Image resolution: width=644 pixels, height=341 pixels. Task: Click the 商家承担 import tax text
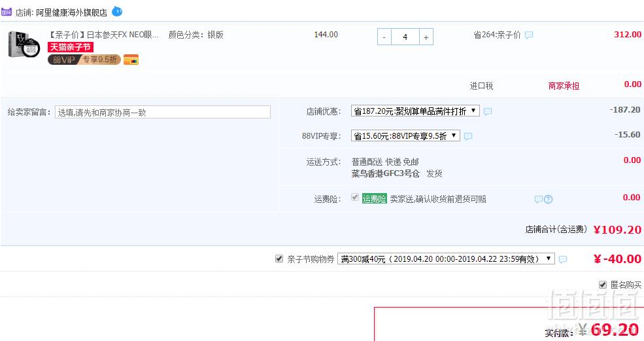(564, 86)
